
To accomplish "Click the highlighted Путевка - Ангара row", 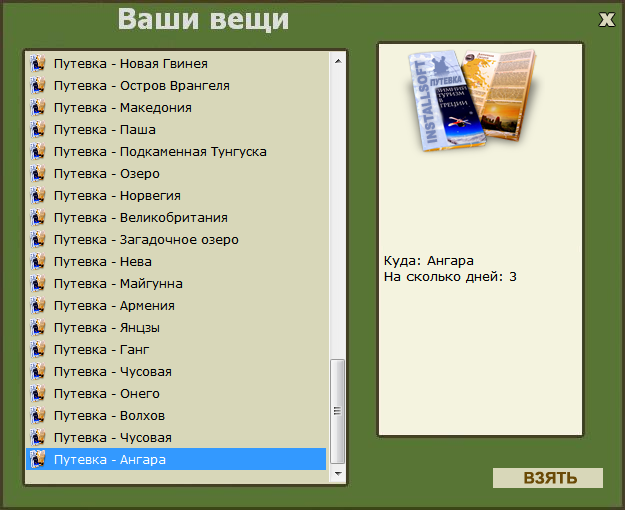I will coord(176,459).
